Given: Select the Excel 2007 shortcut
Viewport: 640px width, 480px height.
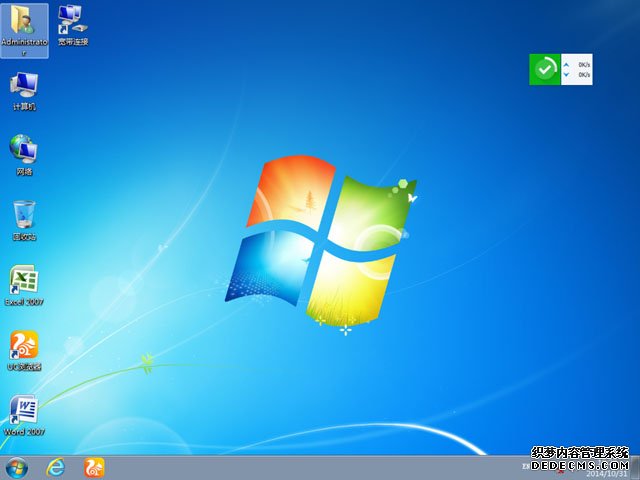Looking at the screenshot, I should point(24,285).
